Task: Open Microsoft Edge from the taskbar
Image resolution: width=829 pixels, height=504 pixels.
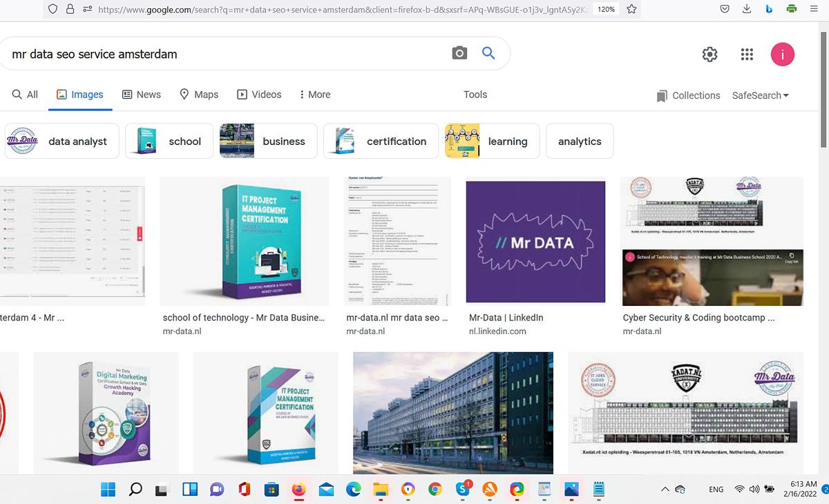Action: (x=353, y=490)
